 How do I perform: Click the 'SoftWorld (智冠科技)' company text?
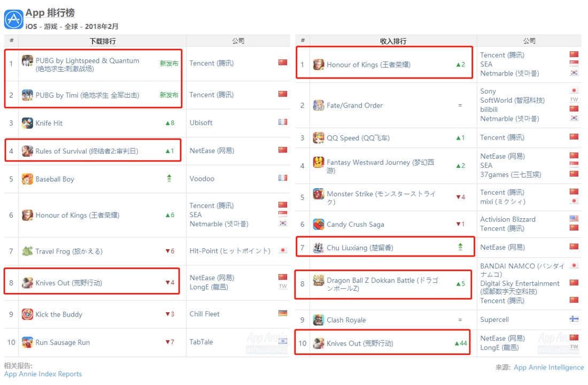point(512,100)
